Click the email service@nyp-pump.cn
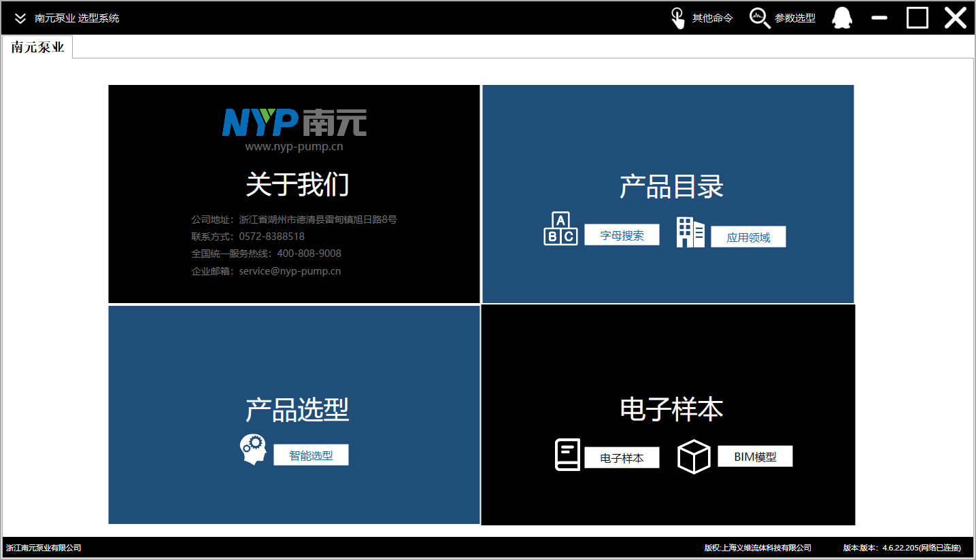 290,271
